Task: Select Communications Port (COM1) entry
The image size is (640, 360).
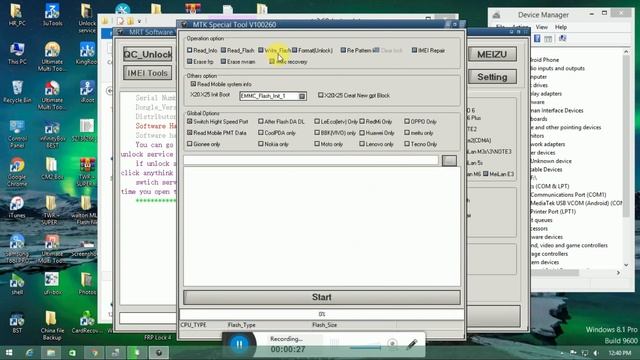Action: (x=568, y=195)
